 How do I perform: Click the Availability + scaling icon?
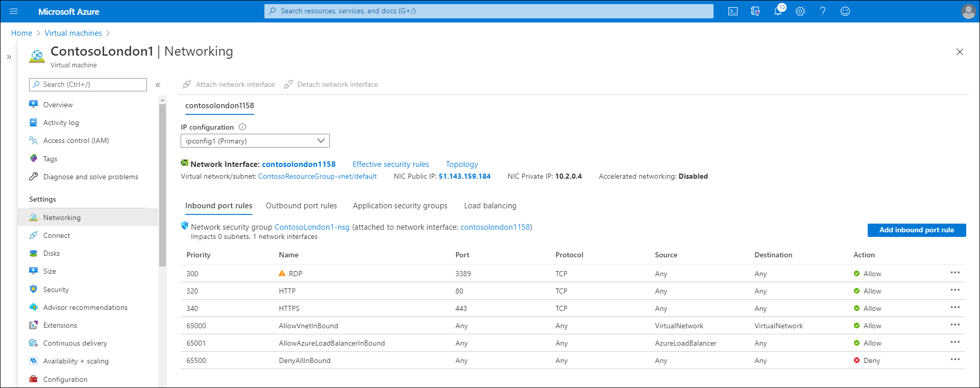click(34, 361)
